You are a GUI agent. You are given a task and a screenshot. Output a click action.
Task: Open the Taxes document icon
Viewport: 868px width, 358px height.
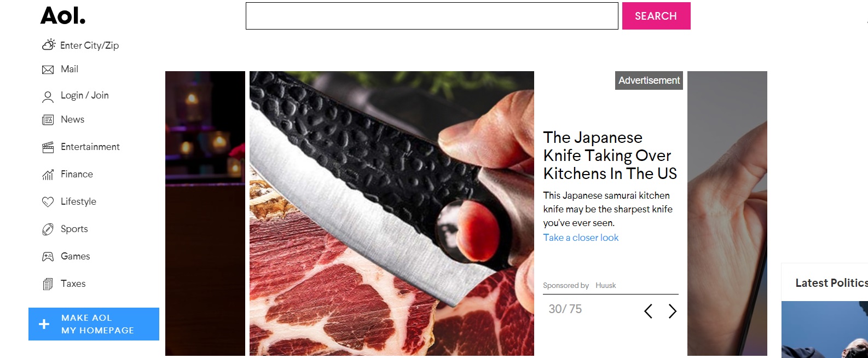48,284
